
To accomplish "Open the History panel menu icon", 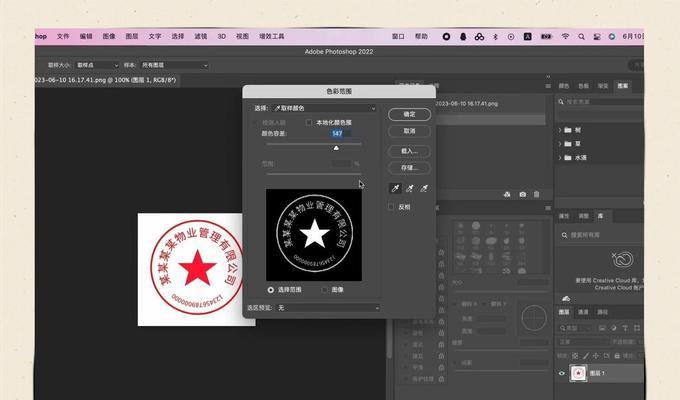I will (548, 86).
